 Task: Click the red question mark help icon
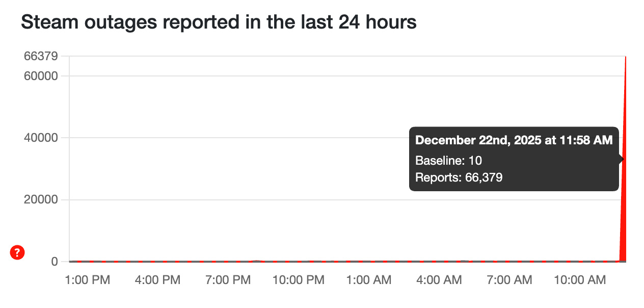click(x=17, y=252)
